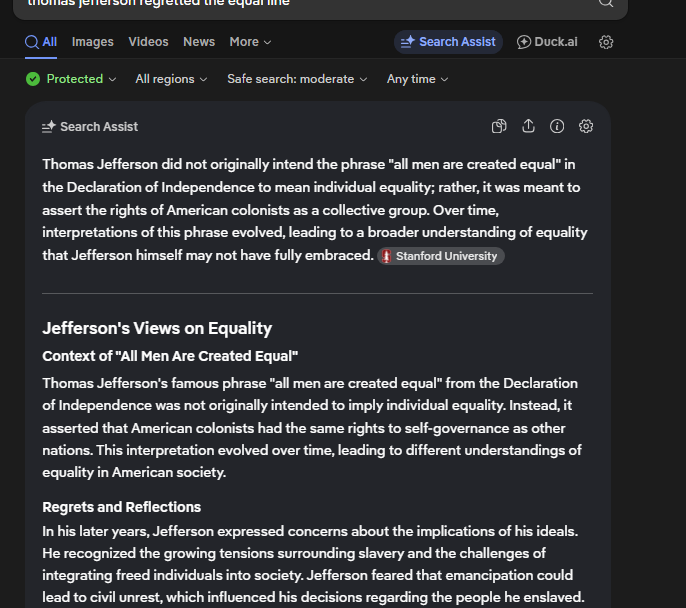
Task: Click the Search Assist sparkle icon in panel header
Action: pyautogui.click(x=49, y=127)
